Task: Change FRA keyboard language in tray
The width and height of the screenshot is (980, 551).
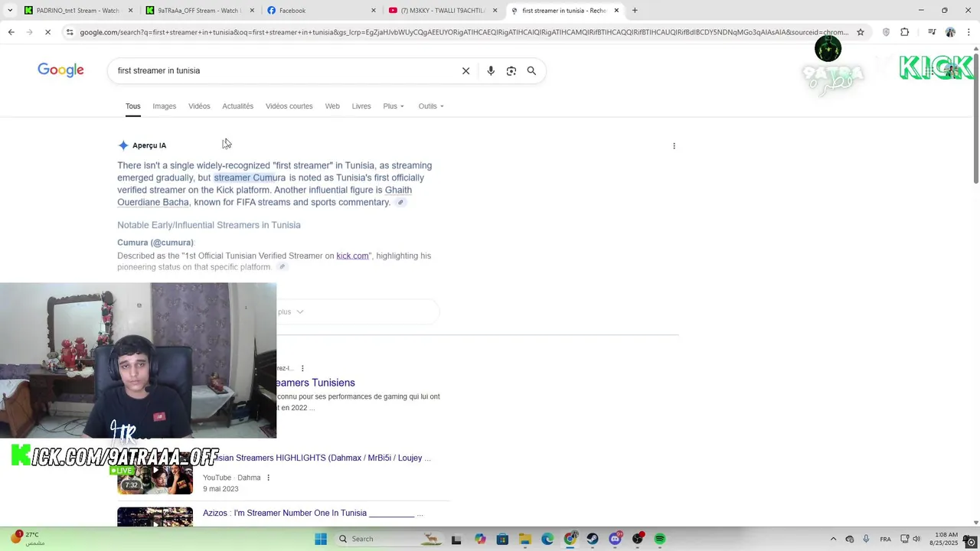Action: tap(885, 539)
